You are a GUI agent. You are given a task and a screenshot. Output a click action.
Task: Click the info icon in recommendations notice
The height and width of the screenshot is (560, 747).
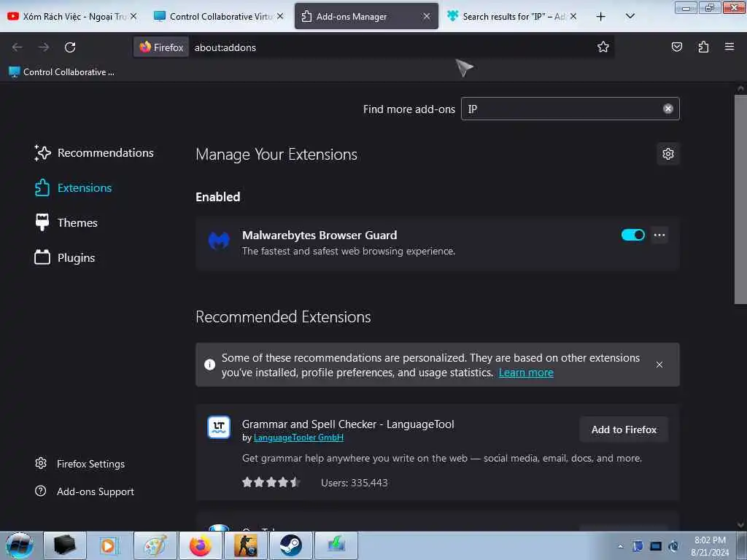[209, 365]
